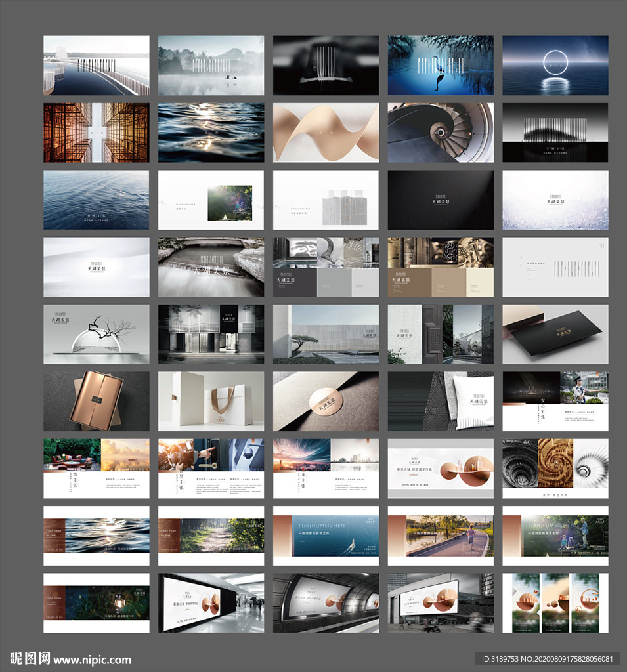Click the beige block in brown palette board
627x672 pixels.
tap(480, 282)
